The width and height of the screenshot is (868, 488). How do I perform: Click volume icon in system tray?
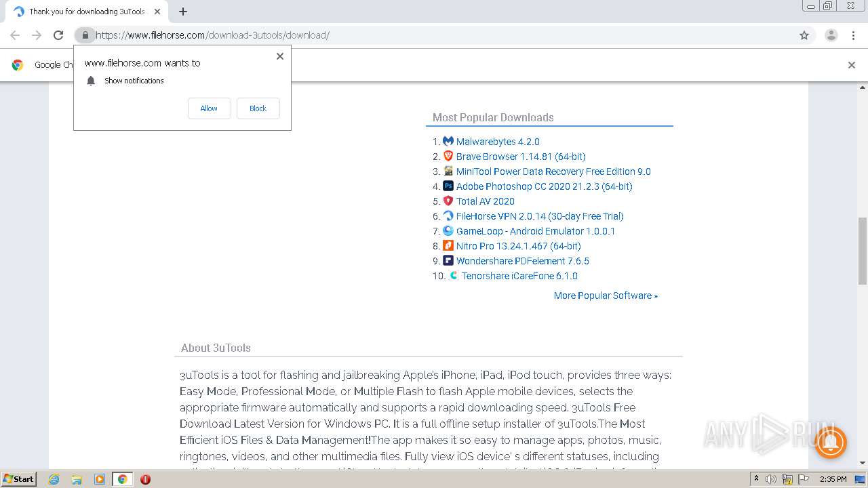coord(772,479)
